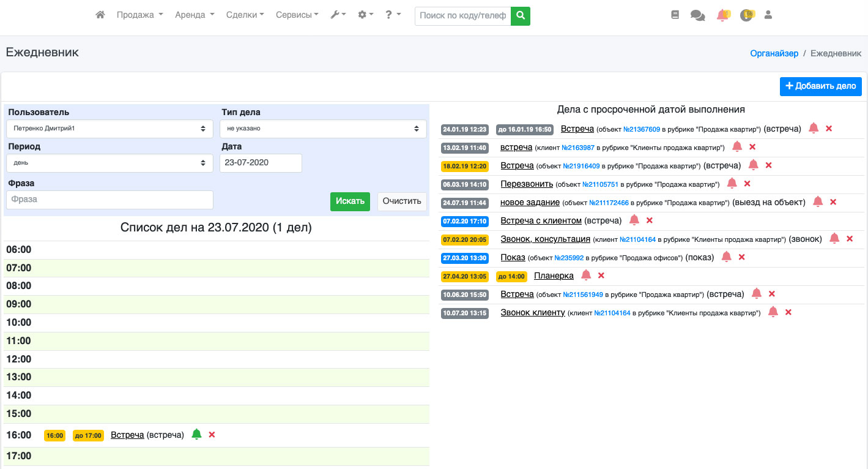Viewport: 868px width, 469px height.
Task: Expand the Период select box
Action: tap(109, 163)
